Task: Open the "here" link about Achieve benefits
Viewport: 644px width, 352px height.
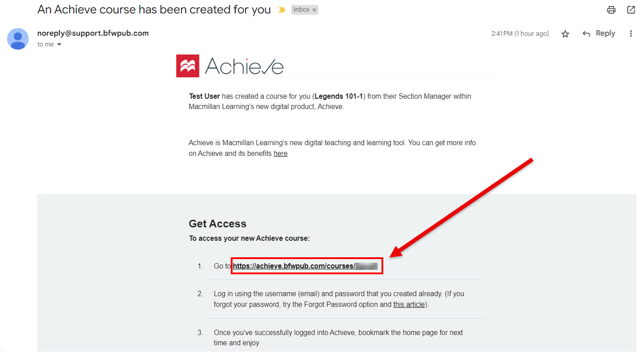Action: tap(280, 154)
